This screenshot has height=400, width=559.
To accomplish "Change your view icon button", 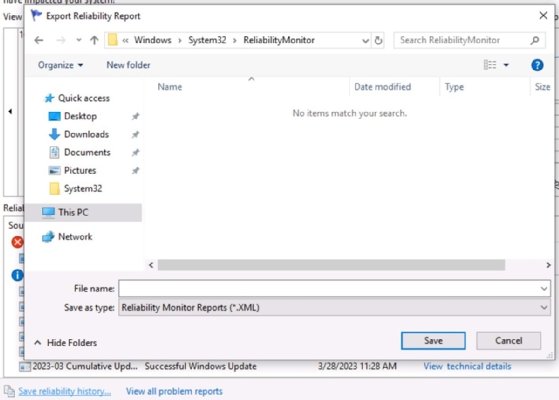I will click(490, 65).
